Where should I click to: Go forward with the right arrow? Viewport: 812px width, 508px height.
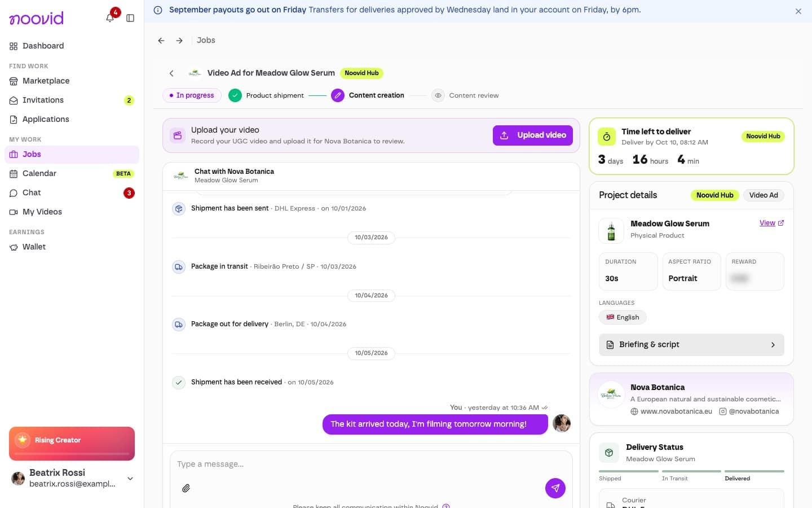point(179,41)
